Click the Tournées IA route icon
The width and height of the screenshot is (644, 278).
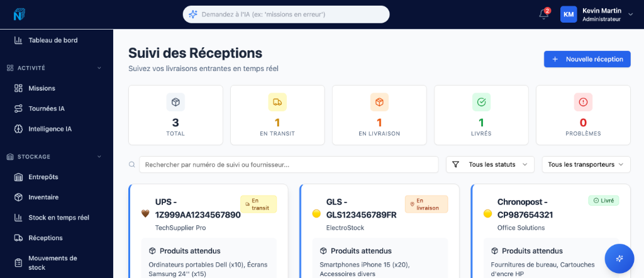[18, 109]
